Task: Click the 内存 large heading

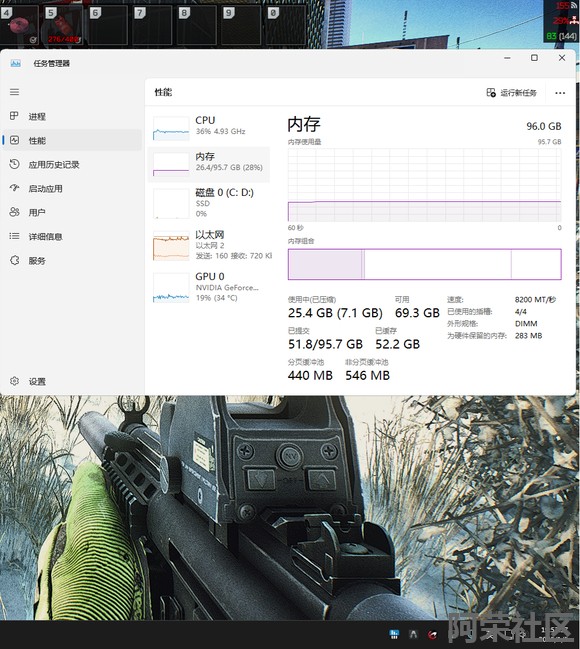Action: click(304, 124)
